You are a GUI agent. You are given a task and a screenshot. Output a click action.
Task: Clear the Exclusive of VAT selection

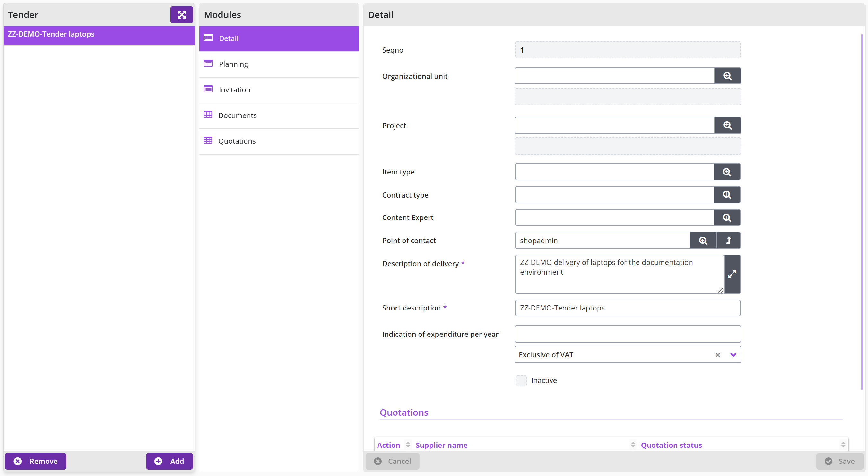[718, 355]
